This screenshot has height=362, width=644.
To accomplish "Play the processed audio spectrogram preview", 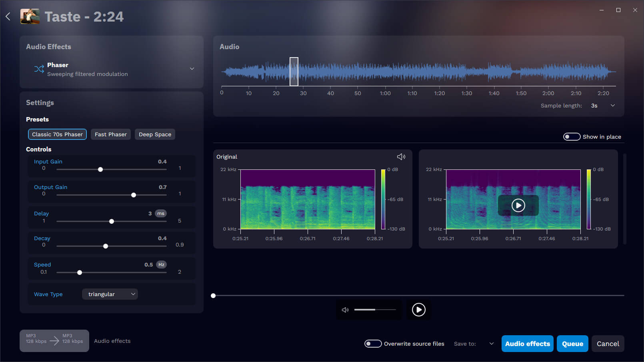I will (x=518, y=205).
